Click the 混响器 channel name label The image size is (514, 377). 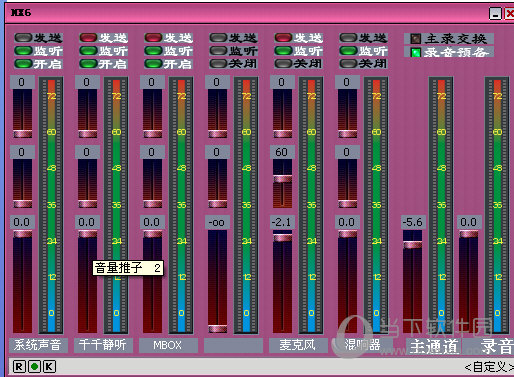pos(363,345)
